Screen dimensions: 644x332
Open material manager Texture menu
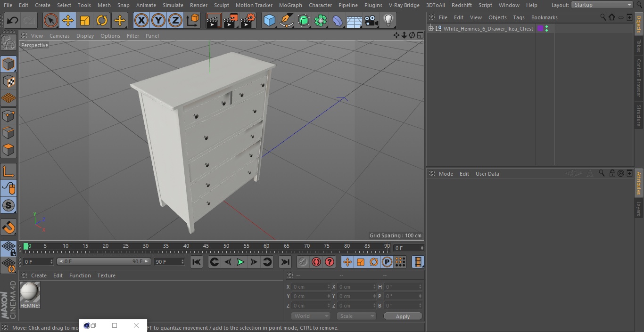106,275
